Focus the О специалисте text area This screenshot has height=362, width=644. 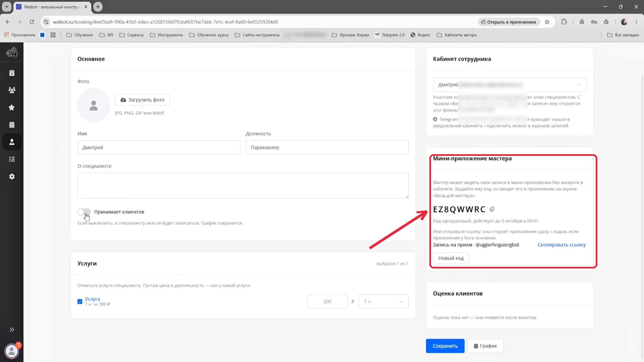(x=243, y=186)
